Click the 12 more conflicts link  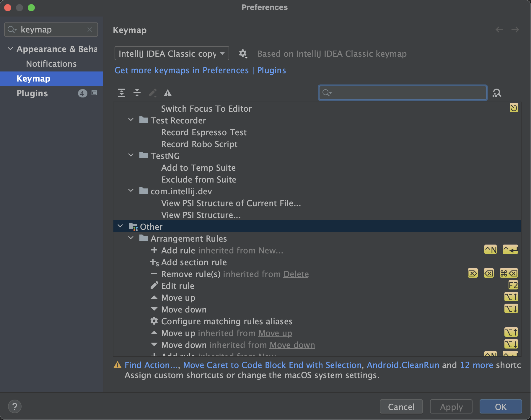[476, 365]
